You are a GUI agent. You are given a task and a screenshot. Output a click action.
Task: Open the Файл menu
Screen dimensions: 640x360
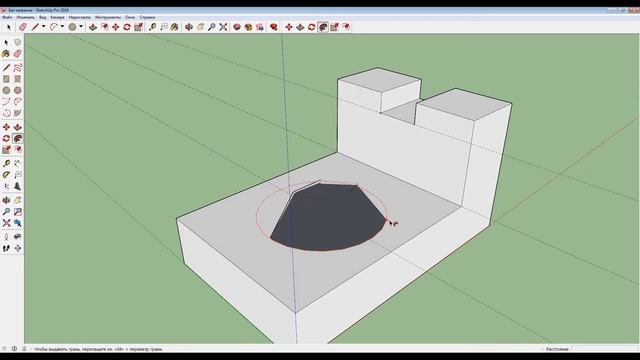(7, 18)
